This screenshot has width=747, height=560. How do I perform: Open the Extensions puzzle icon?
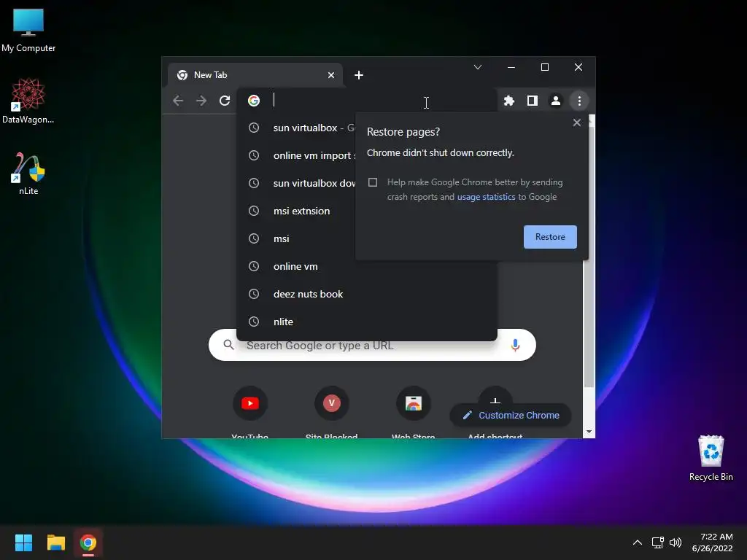(509, 101)
